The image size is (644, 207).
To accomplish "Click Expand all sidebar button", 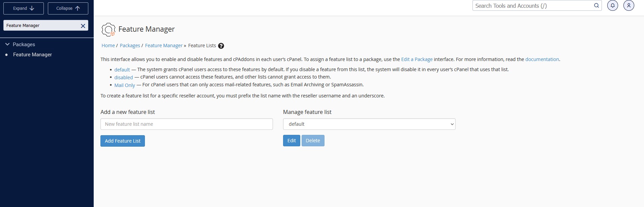I will [24, 8].
